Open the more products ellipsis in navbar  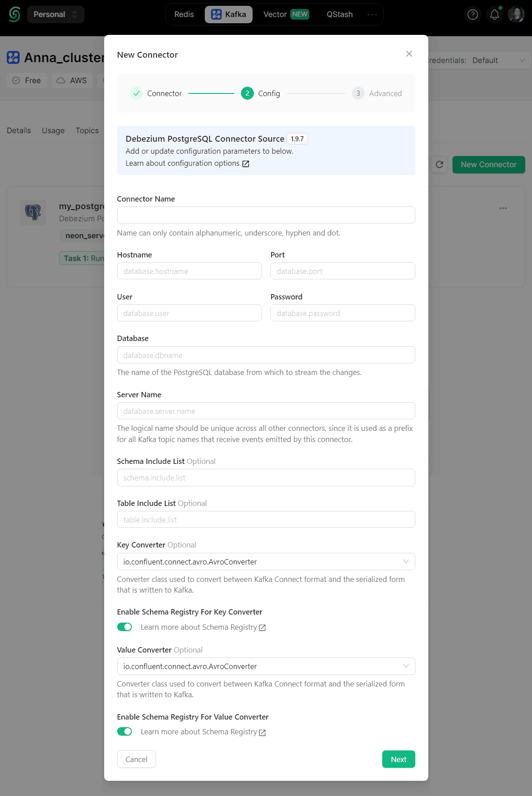click(372, 14)
